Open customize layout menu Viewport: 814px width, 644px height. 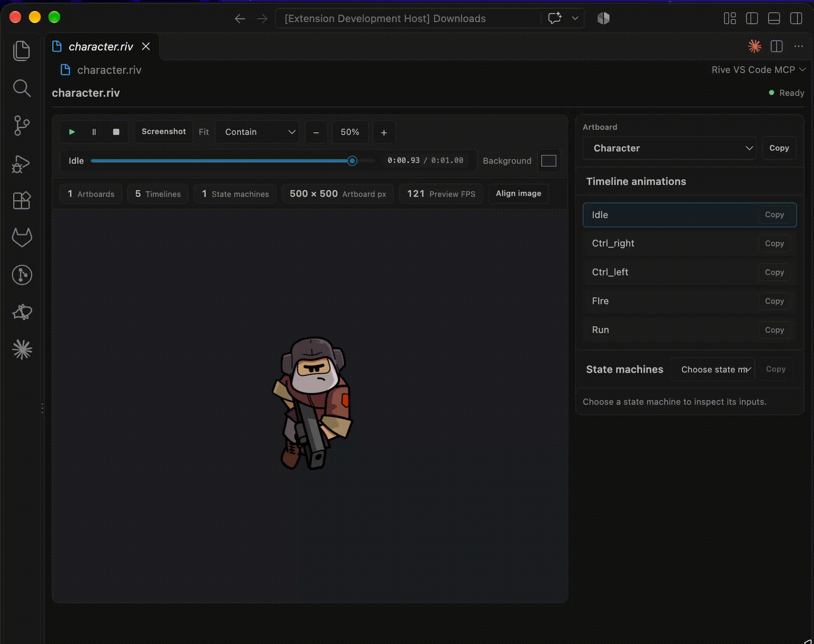point(730,18)
